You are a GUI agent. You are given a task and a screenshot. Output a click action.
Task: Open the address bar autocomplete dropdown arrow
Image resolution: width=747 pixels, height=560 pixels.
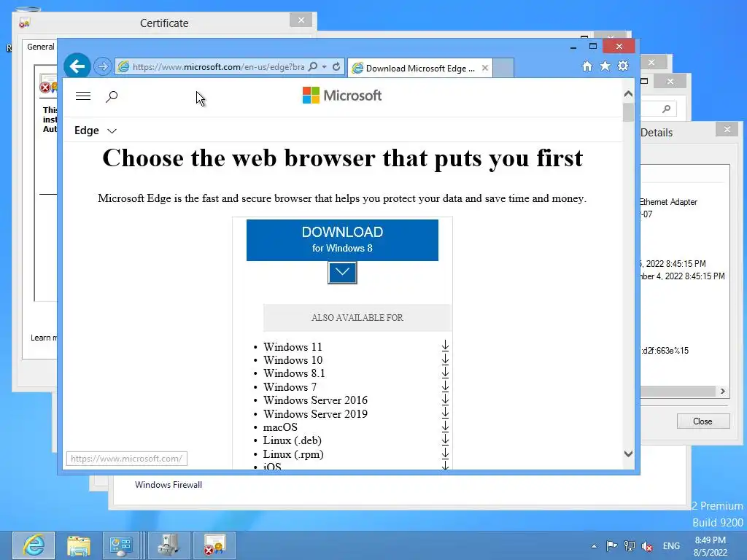325,66
